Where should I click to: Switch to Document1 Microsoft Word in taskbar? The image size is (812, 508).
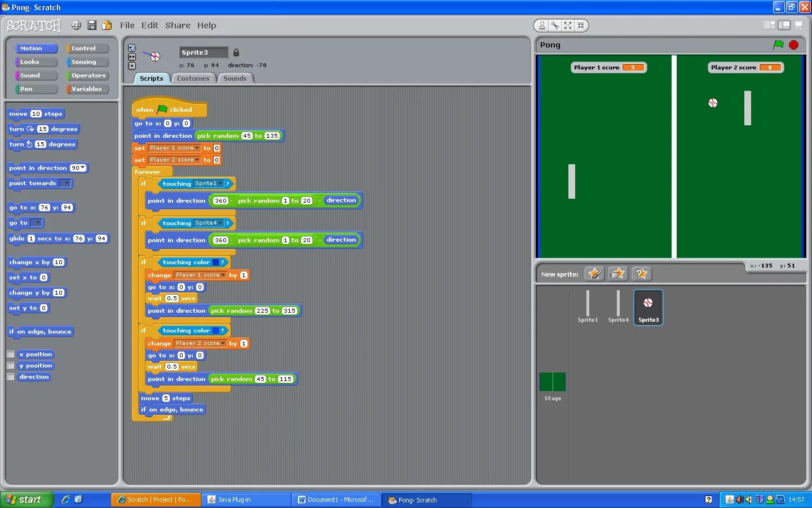click(336, 500)
